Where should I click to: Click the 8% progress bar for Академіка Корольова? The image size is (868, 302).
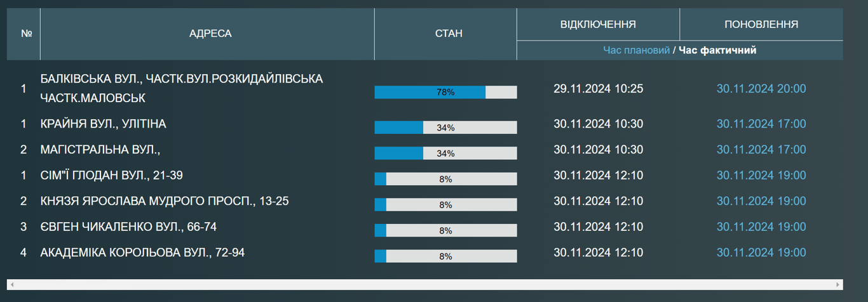pos(445,256)
